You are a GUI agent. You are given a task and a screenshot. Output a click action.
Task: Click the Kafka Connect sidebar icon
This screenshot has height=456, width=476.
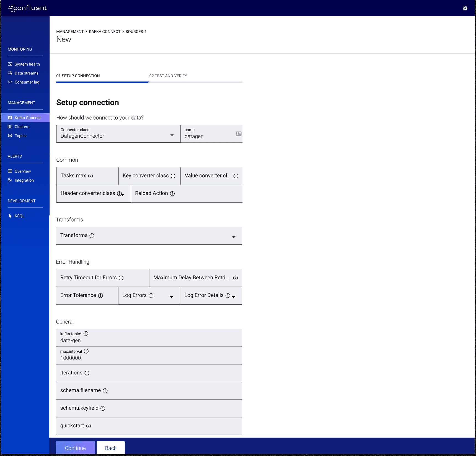[10, 118]
